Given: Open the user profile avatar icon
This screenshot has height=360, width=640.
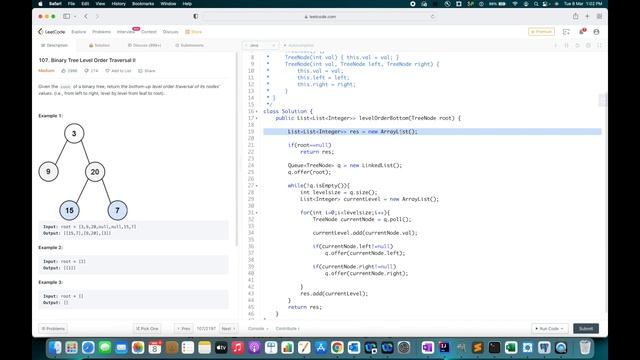Looking at the screenshot, I should (596, 32).
